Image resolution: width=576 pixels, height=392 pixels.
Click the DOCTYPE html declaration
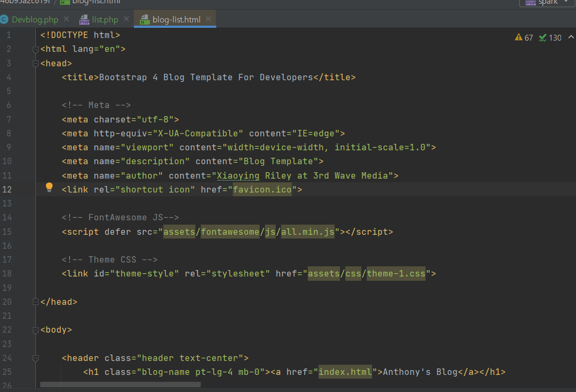click(x=80, y=35)
